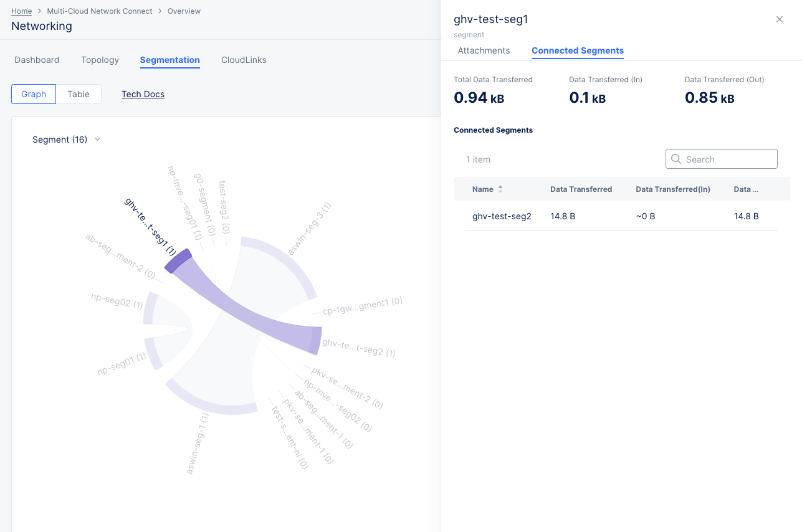Switch to Graph view
The image size is (802, 532).
[x=33, y=94]
